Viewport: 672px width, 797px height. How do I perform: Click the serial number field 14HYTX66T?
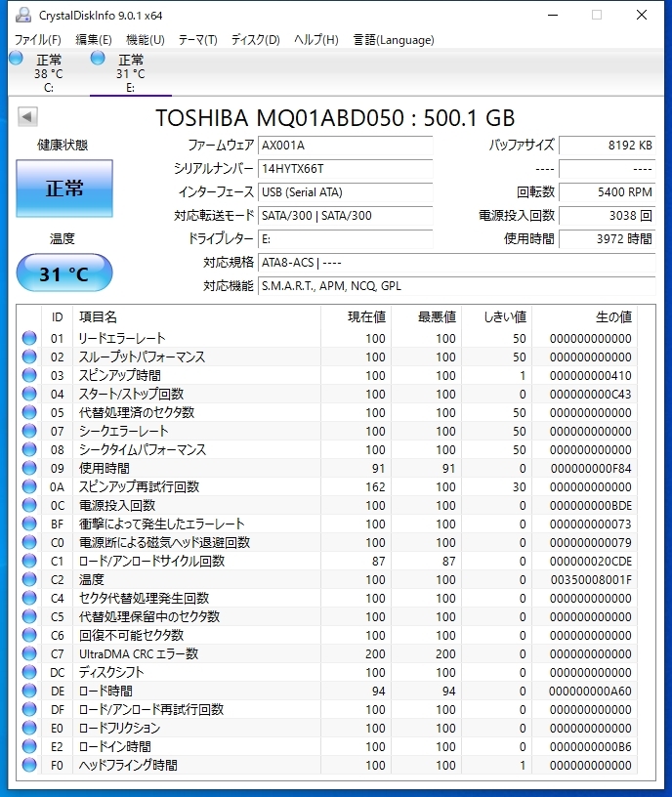[345, 169]
